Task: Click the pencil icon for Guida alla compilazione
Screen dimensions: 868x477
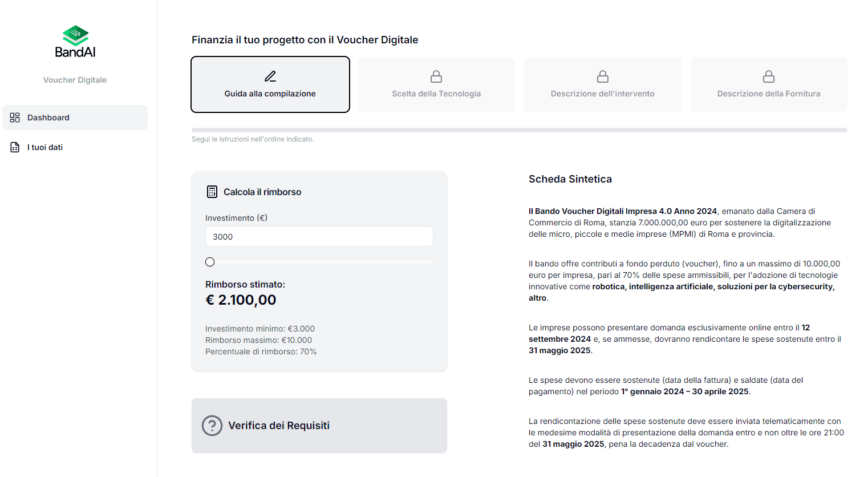Action: pos(270,76)
